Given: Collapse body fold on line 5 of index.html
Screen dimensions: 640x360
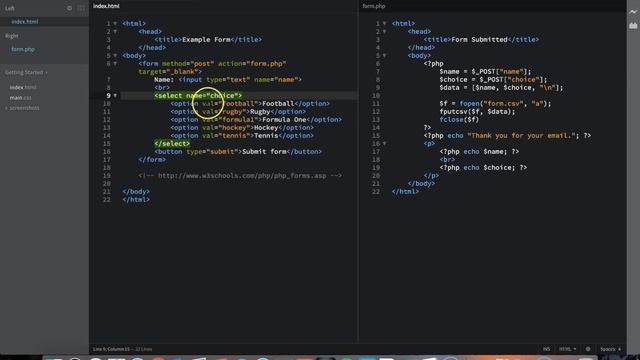Looking at the screenshot, I should (115, 56).
